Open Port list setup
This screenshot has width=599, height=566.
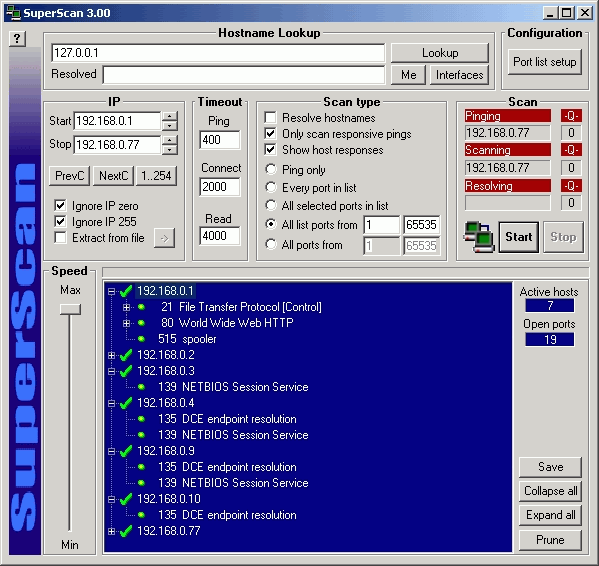[x=545, y=62]
